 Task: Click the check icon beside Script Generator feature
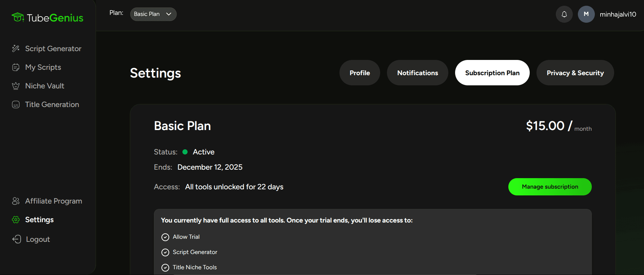[x=165, y=252]
